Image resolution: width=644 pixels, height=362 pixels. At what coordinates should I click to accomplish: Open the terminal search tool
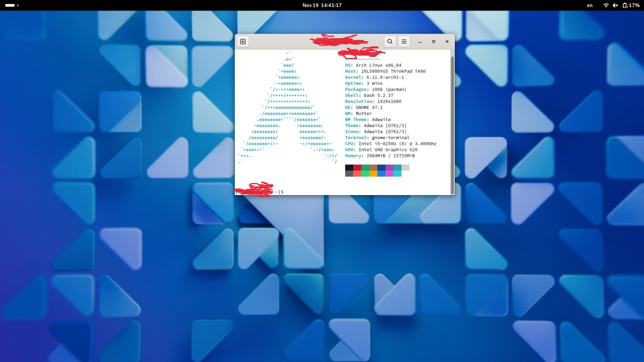tap(390, 41)
